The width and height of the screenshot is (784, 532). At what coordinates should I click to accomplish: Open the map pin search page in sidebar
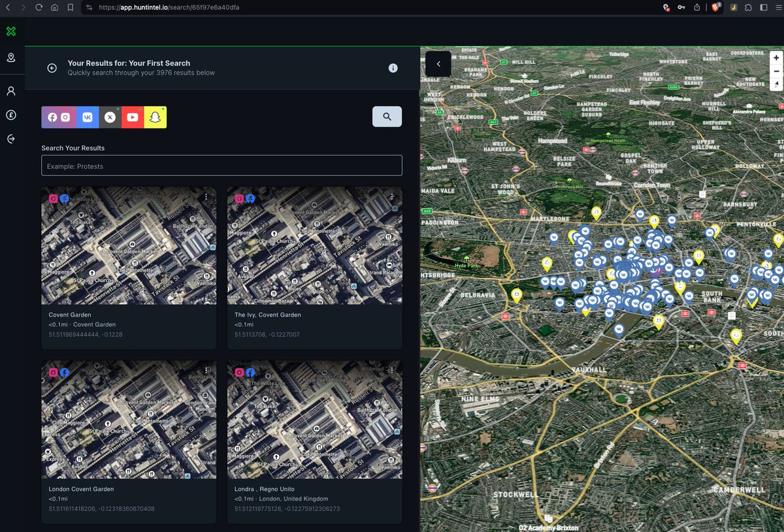point(11,57)
